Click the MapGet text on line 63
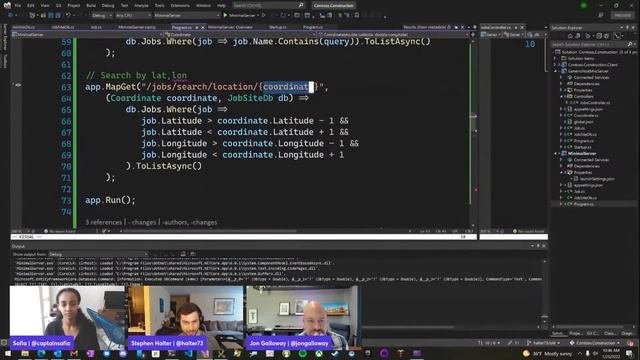The image size is (640, 360). [121, 87]
